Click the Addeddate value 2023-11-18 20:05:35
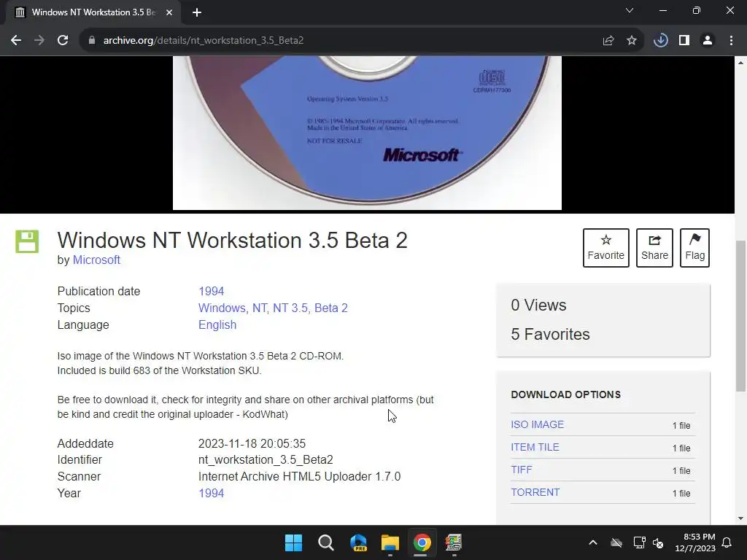747x560 pixels. point(252,444)
